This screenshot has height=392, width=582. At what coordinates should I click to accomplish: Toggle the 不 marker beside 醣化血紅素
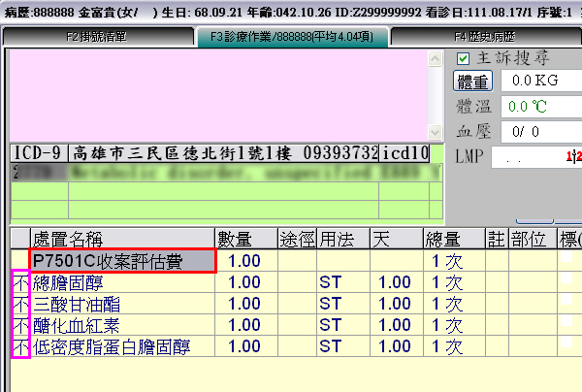click(19, 325)
